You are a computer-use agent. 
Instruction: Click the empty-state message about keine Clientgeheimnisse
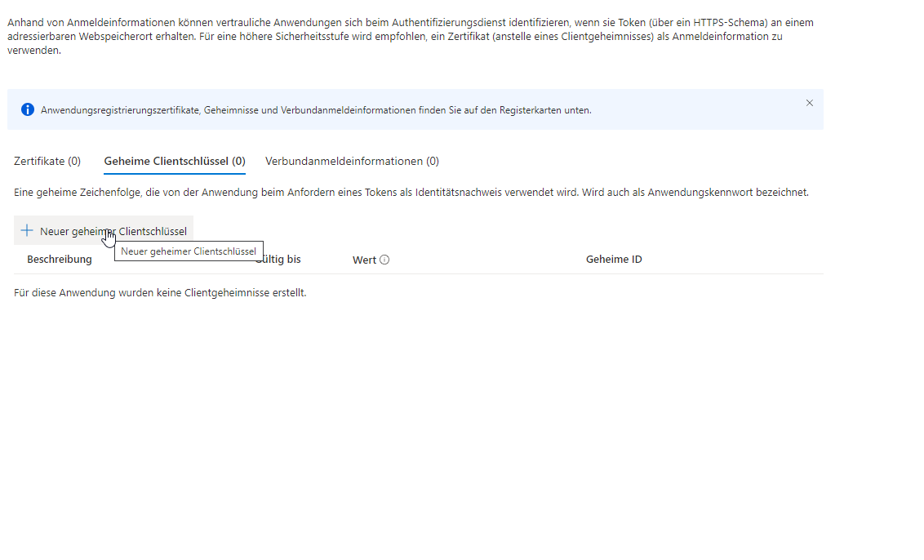click(160, 292)
